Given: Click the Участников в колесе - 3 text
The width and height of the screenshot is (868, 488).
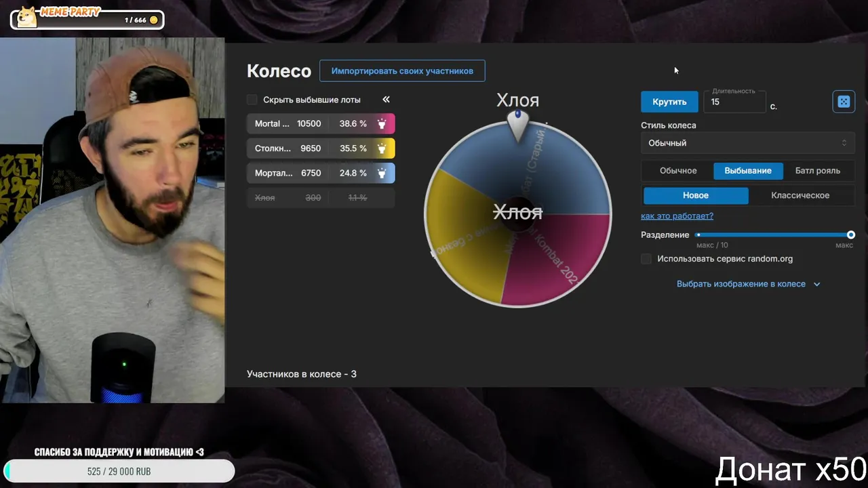Looking at the screenshot, I should pos(302,374).
